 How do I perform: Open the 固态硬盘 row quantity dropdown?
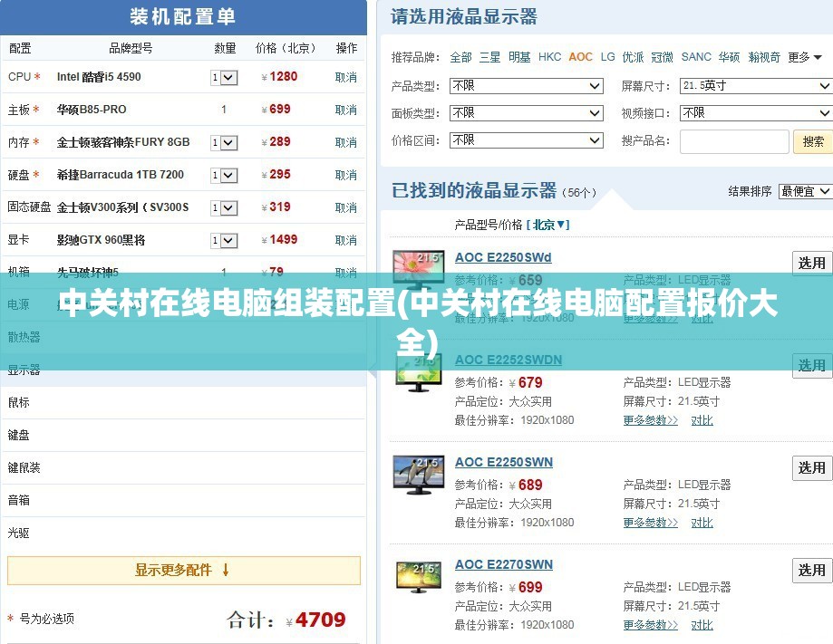tap(224, 207)
